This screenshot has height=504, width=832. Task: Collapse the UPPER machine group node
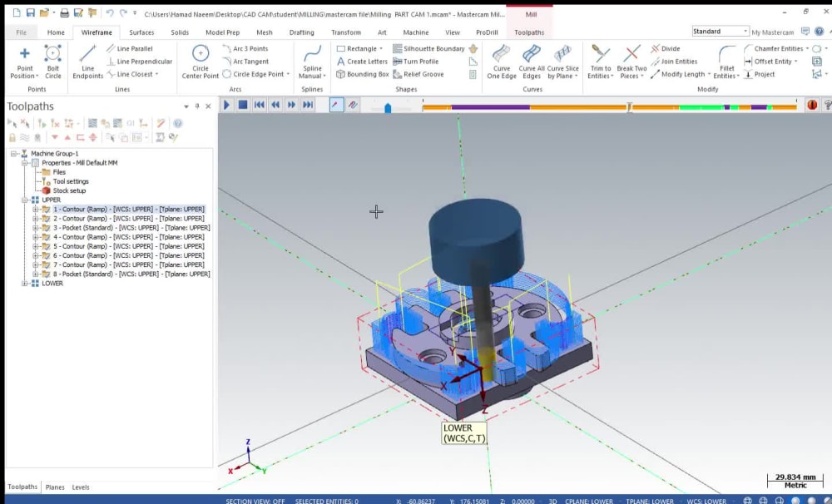(x=26, y=200)
